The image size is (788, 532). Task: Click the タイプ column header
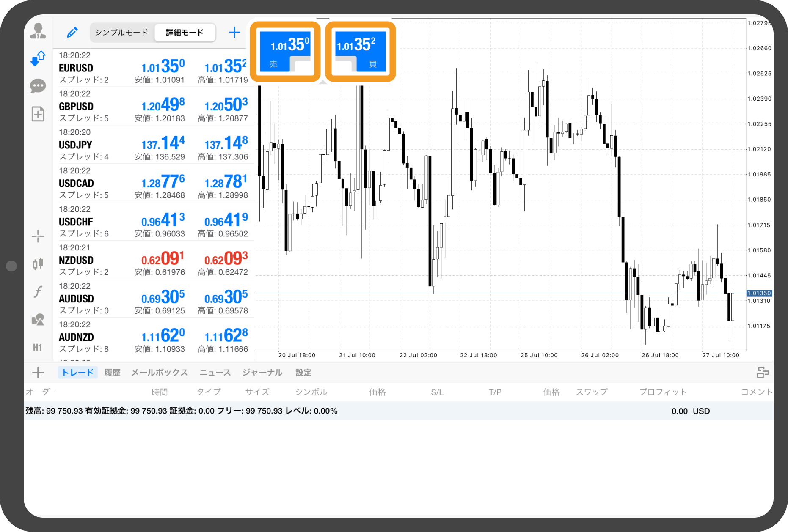[x=209, y=392]
